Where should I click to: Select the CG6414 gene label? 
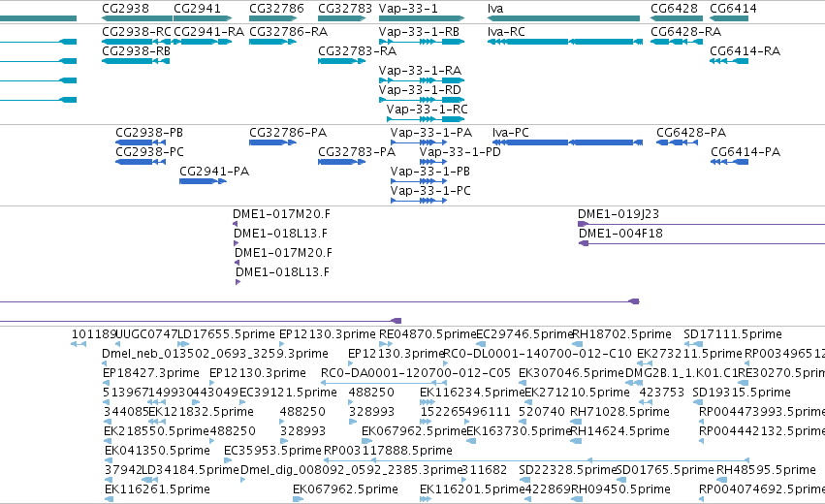pos(733,9)
